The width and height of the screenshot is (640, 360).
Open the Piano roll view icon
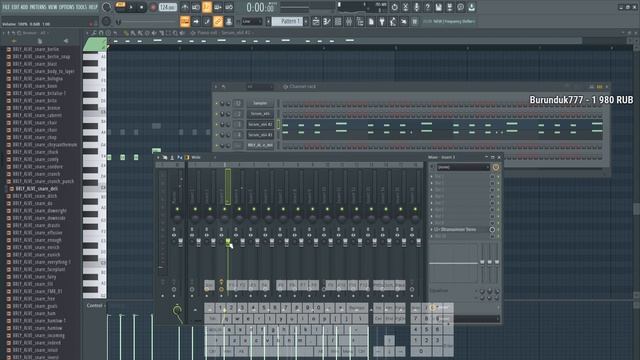coord(327,21)
